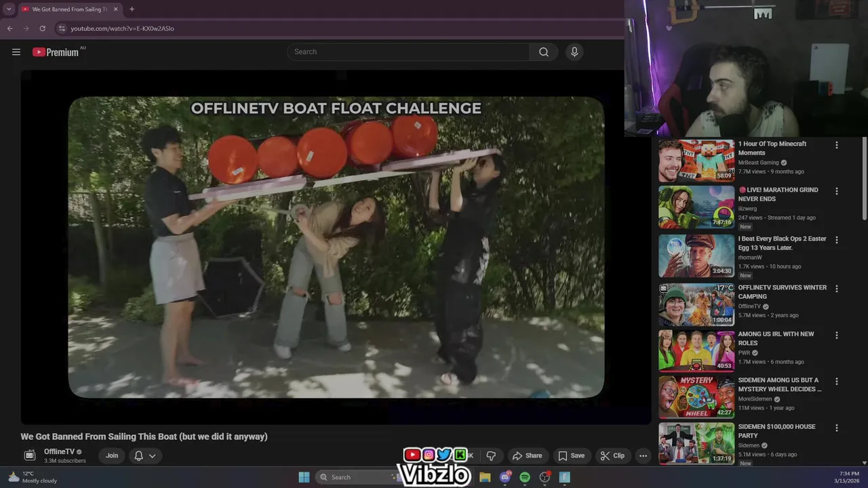The image size is (868, 488).
Task: Open Discord from the taskbar
Action: click(505, 477)
